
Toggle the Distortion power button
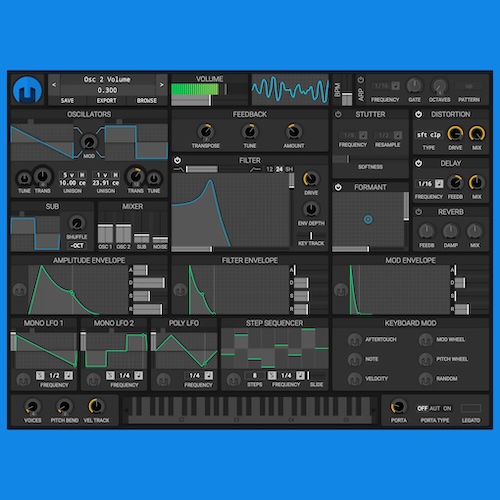[x=418, y=114]
